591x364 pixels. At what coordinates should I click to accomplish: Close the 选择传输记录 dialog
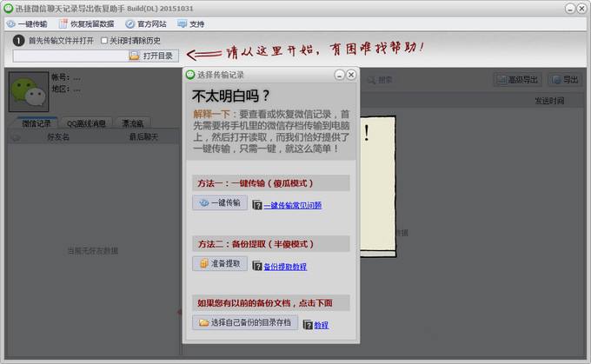[x=351, y=75]
